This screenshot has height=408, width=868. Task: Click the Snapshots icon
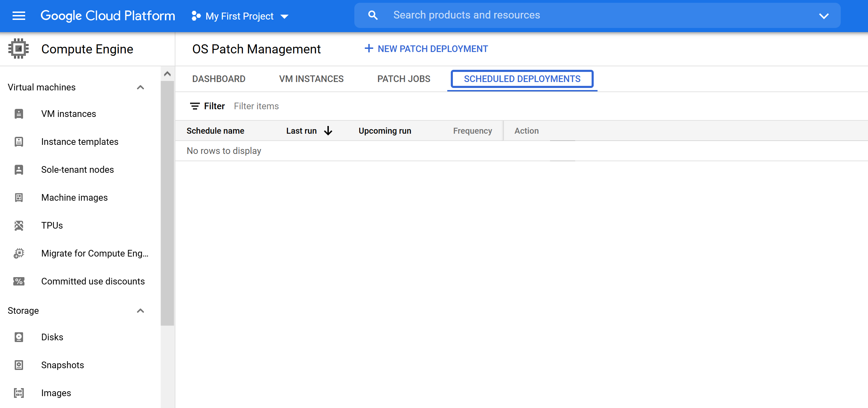click(19, 365)
